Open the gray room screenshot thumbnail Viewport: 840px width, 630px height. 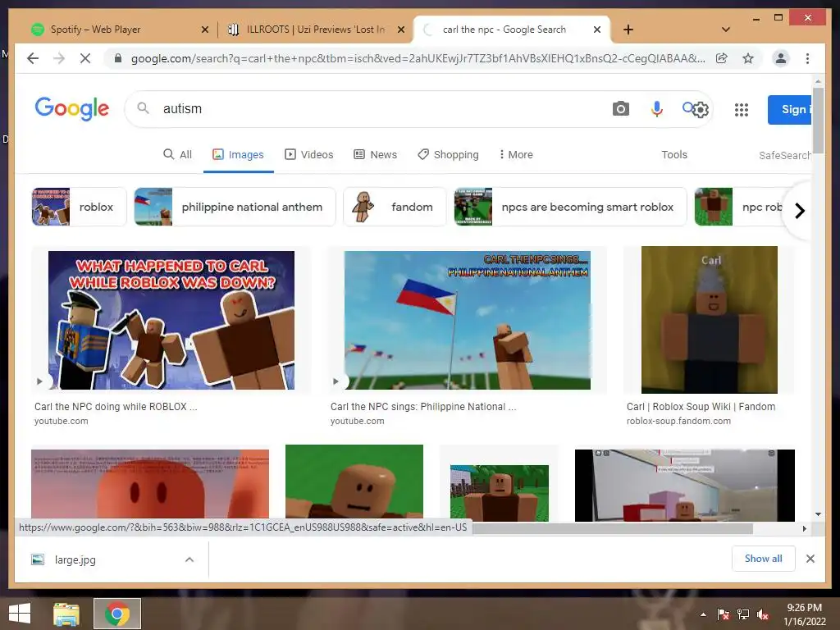(685, 485)
